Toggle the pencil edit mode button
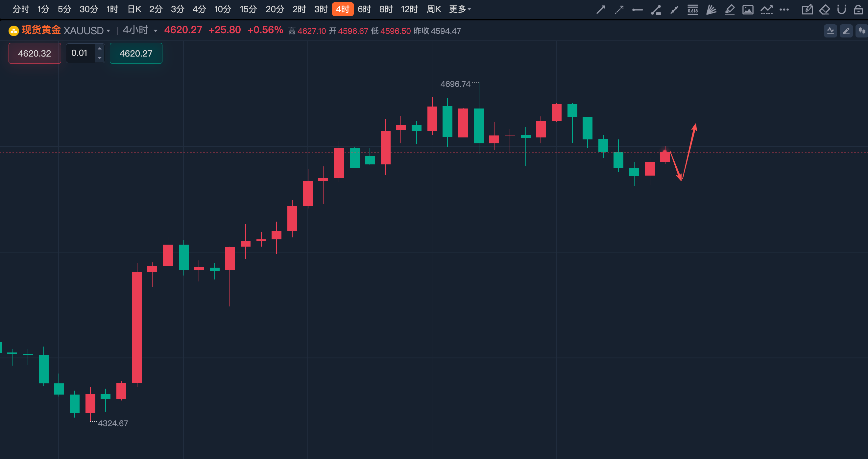This screenshot has height=459, width=868. click(x=846, y=31)
